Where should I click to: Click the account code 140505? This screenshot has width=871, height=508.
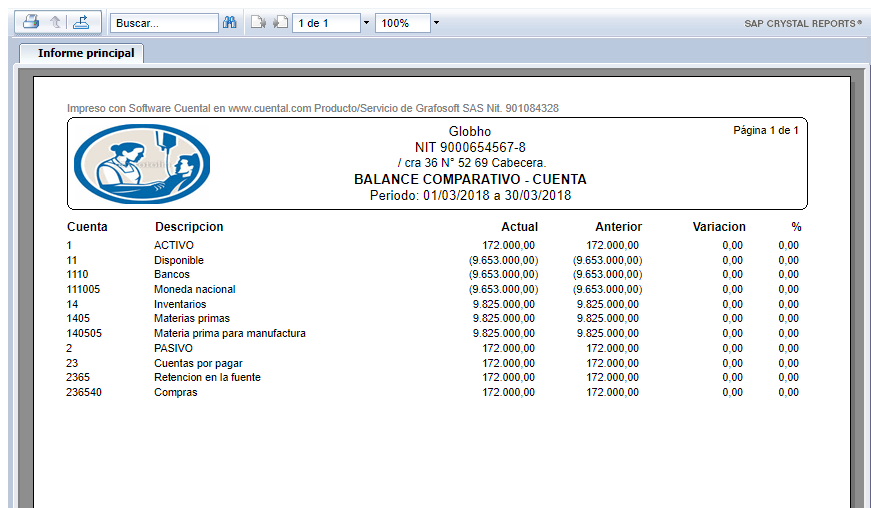(84, 333)
